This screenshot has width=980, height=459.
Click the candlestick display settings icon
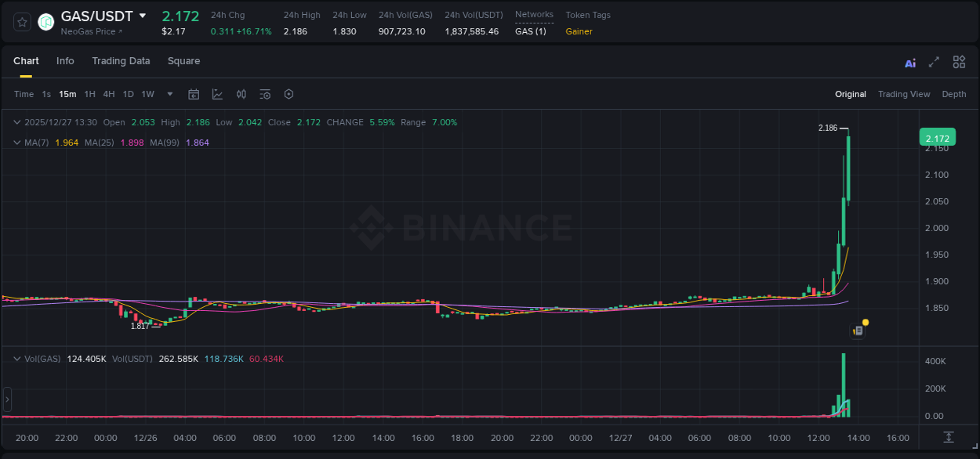[241, 94]
